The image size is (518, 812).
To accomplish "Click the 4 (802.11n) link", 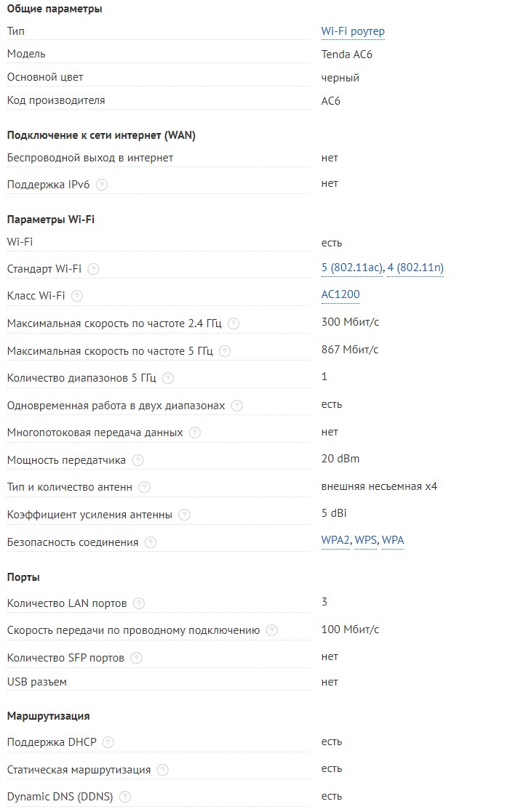I will pyautogui.click(x=415, y=268).
